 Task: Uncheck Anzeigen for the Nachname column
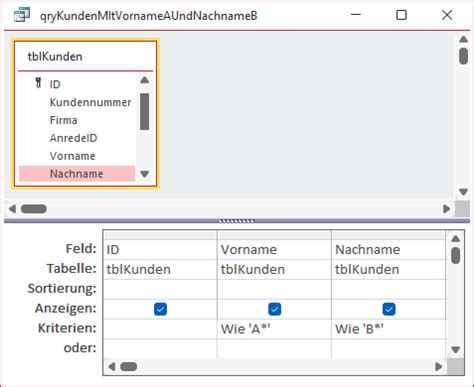[389, 309]
